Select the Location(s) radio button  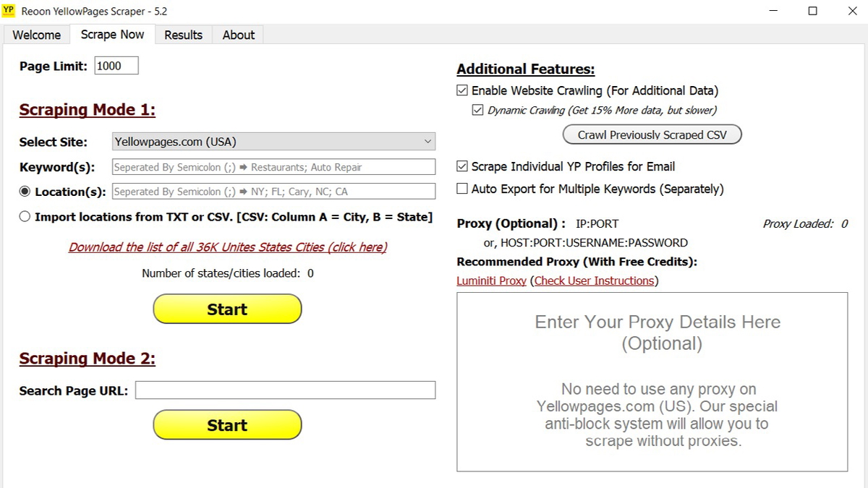(24, 191)
